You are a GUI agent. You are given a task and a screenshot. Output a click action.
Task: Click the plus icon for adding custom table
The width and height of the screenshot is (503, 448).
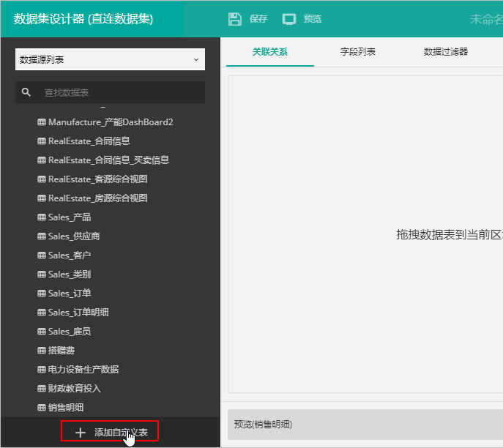pos(81,433)
